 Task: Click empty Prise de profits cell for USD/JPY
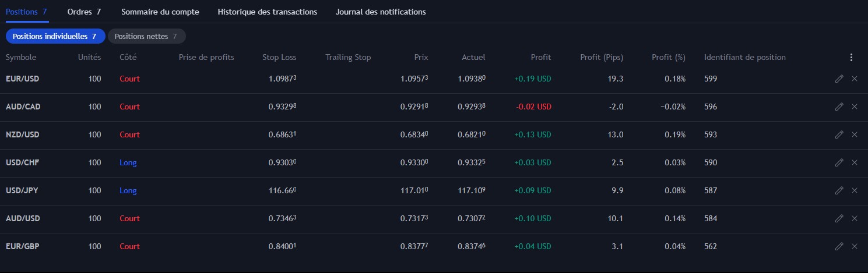pyautogui.click(x=206, y=190)
